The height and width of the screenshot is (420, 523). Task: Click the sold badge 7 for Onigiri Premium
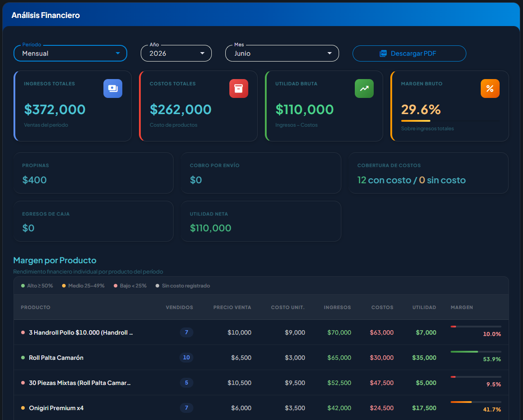[187, 408]
